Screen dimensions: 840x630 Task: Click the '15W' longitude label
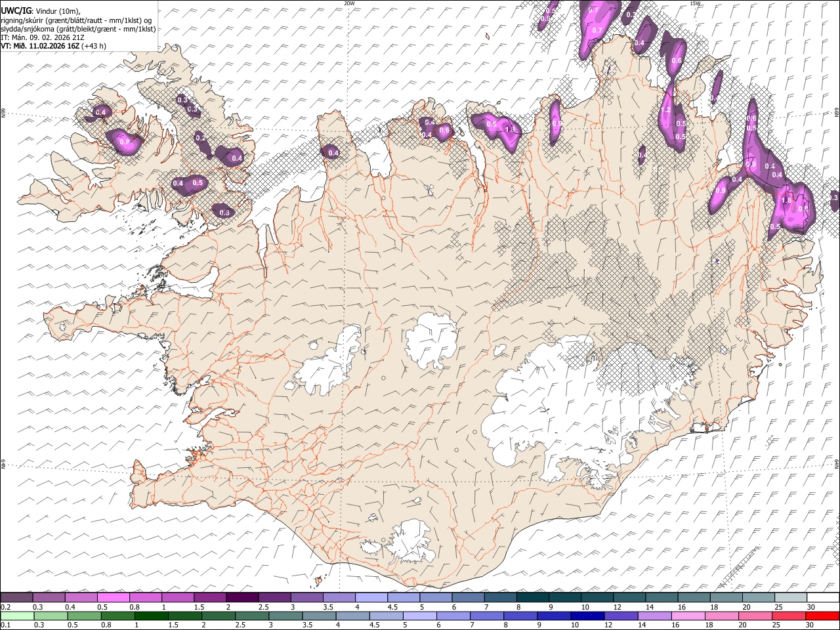pos(696,3)
